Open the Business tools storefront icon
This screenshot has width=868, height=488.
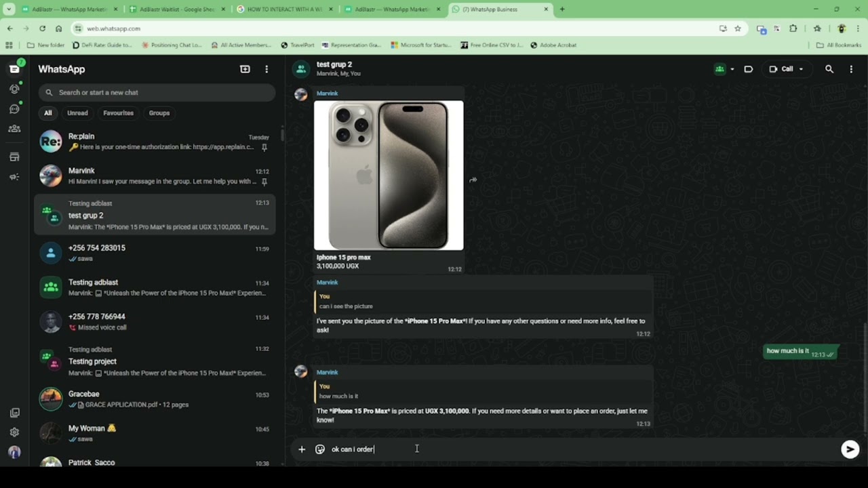click(14, 157)
